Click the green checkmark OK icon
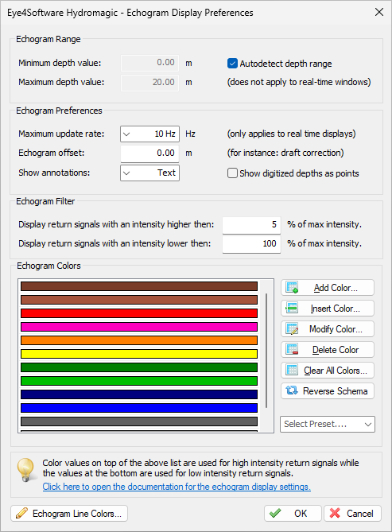This screenshot has height=532, width=392. coord(275,513)
